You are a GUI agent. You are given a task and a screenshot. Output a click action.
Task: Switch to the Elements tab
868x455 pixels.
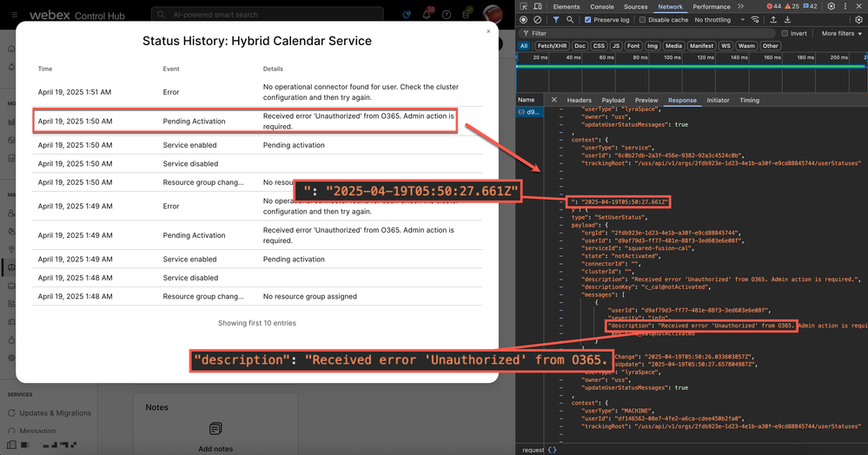pyautogui.click(x=567, y=7)
